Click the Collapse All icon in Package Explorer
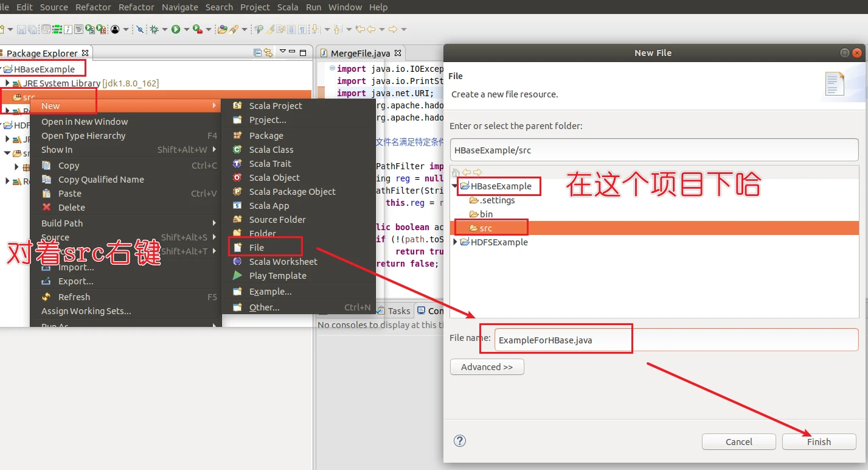This screenshot has width=868, height=470. 257,53
